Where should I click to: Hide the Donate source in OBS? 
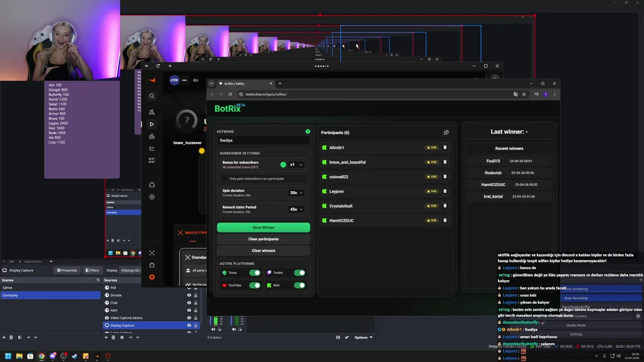(x=189, y=295)
